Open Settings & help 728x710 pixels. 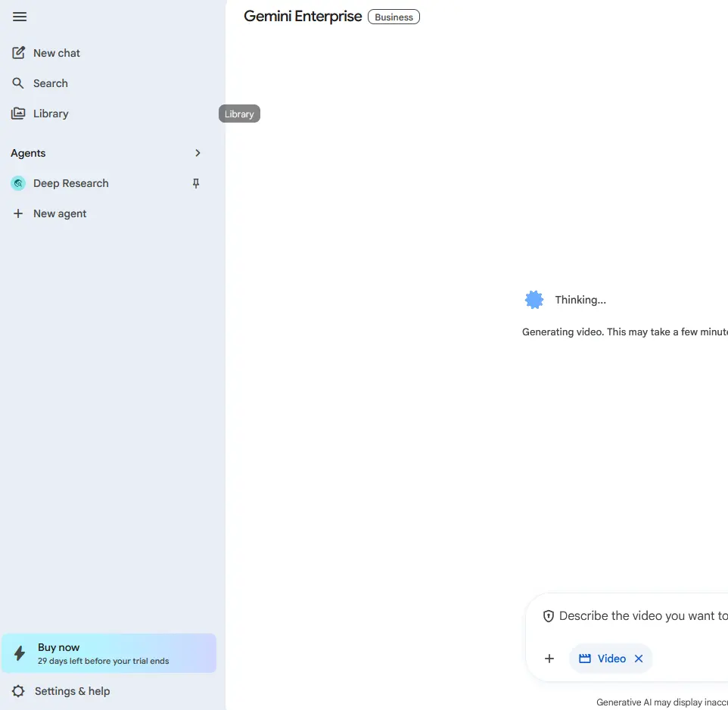73,691
